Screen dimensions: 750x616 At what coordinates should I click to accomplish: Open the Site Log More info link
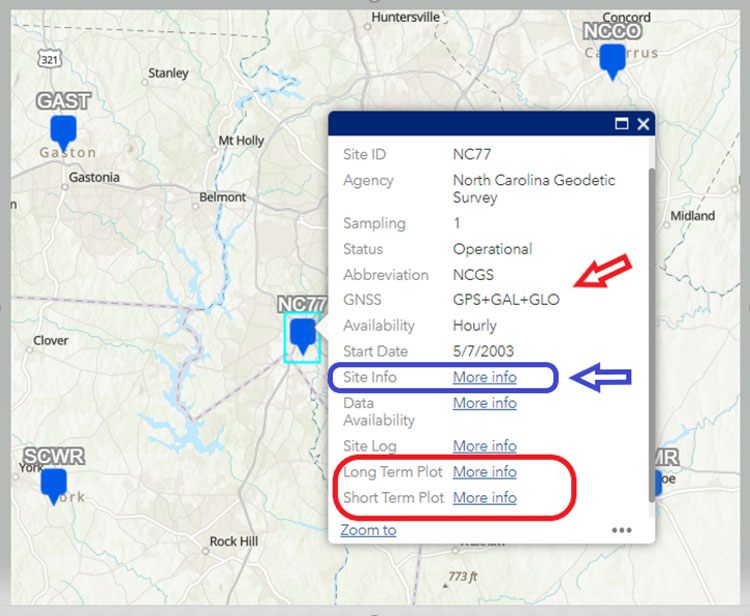click(484, 446)
